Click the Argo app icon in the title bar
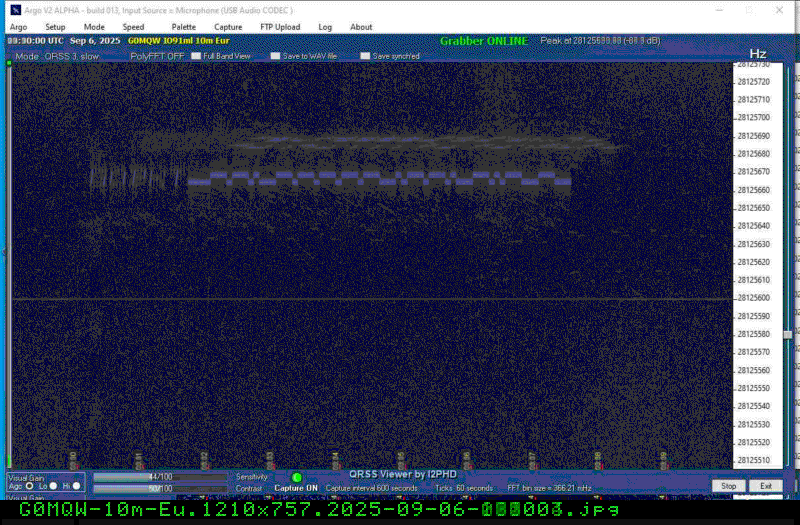The height and width of the screenshot is (525, 800). click(x=16, y=10)
